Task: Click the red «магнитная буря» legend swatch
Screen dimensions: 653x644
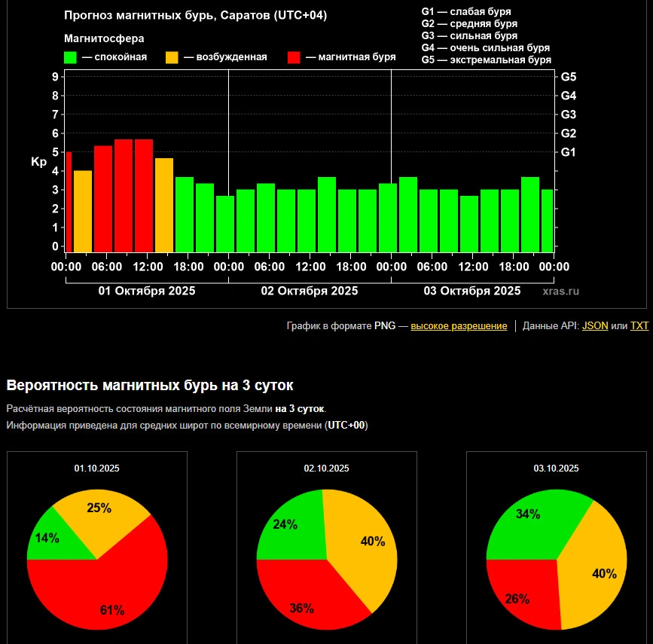Action: (294, 57)
